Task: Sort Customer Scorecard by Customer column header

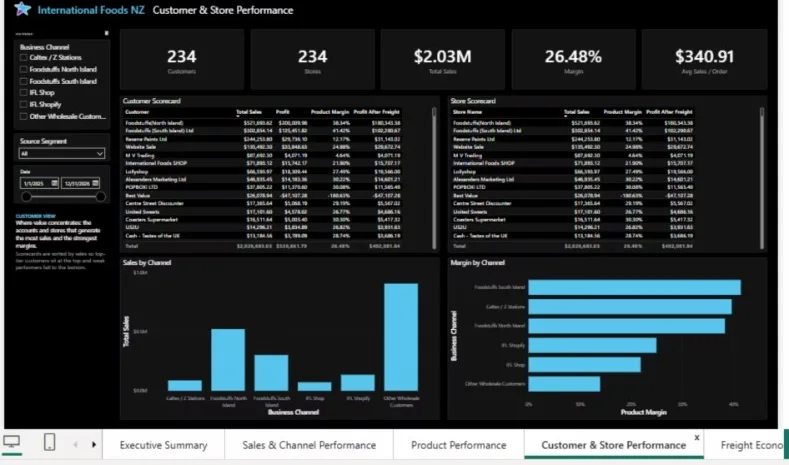Action: (x=137, y=112)
